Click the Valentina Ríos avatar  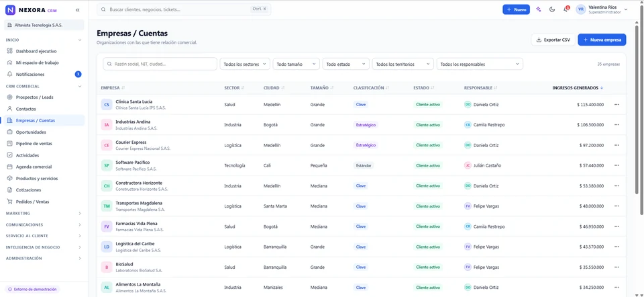(581, 9)
